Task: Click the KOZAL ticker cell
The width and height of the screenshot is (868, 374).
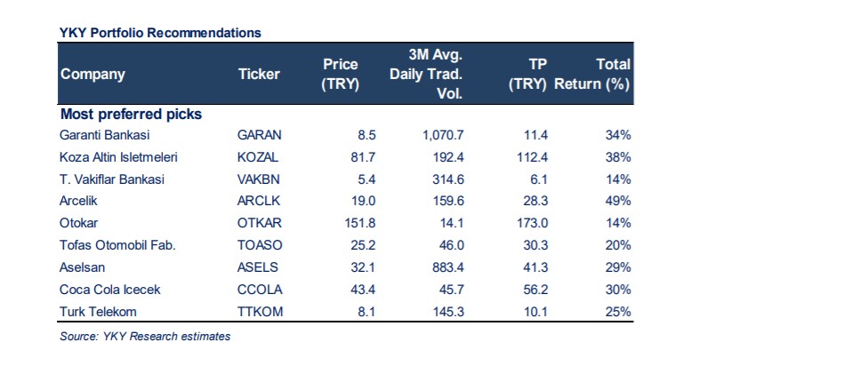Action: [259, 157]
